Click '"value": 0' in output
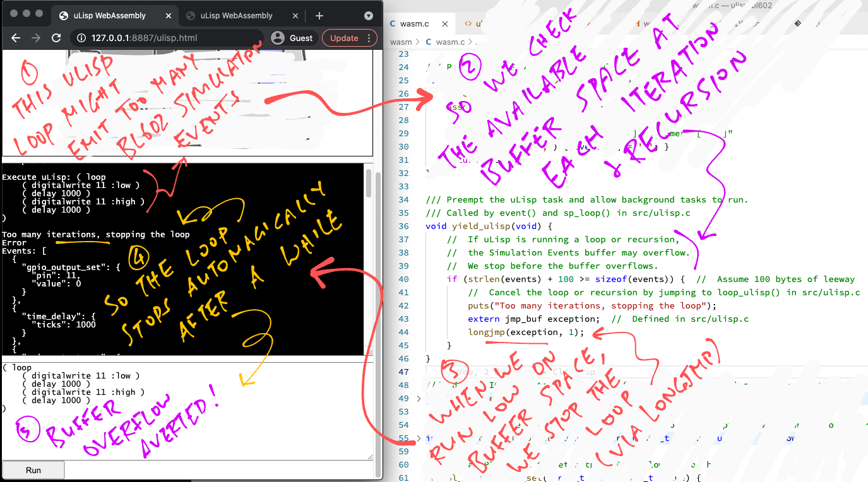 click(x=57, y=284)
